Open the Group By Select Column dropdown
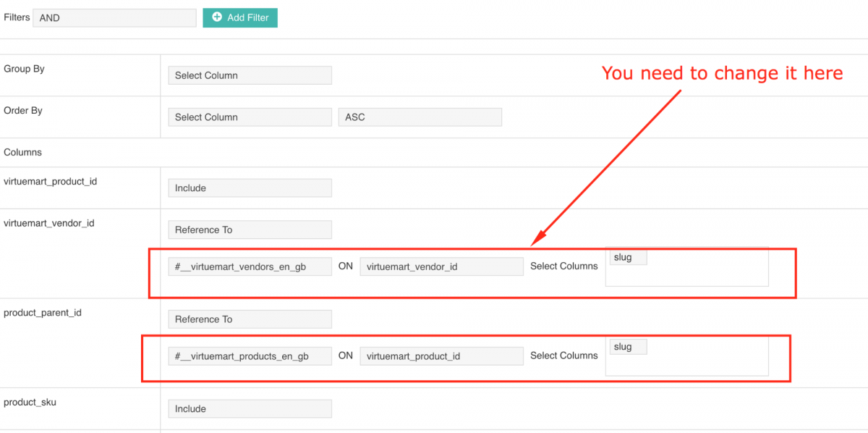Viewport: 868px width, 433px height. click(x=250, y=75)
